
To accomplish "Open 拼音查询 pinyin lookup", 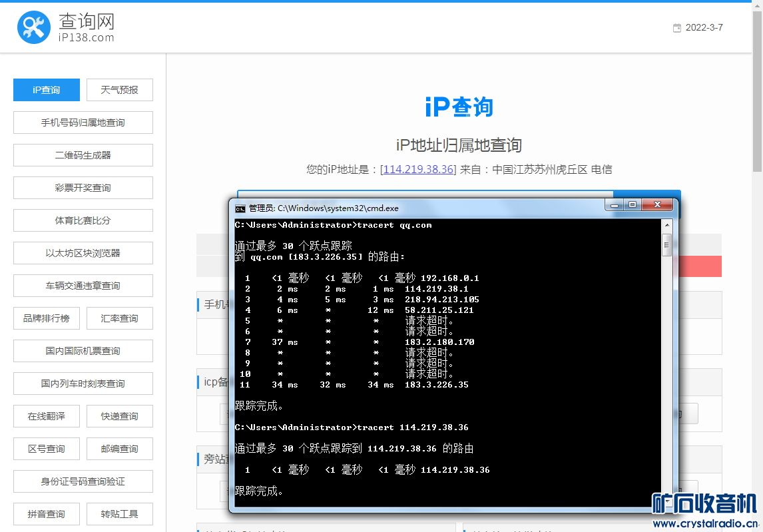I will (x=46, y=514).
